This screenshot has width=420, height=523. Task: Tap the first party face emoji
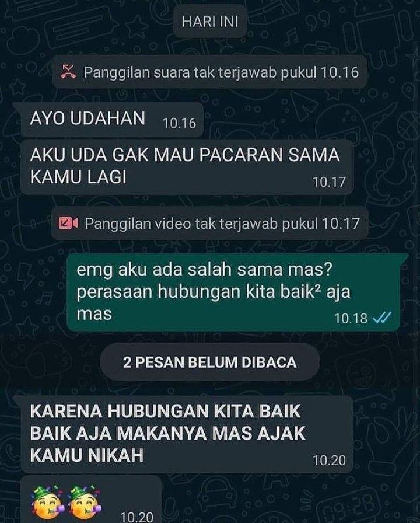48,504
